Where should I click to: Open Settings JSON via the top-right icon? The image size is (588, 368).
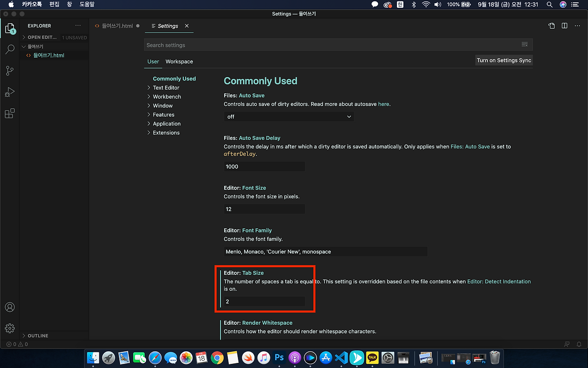(x=551, y=26)
